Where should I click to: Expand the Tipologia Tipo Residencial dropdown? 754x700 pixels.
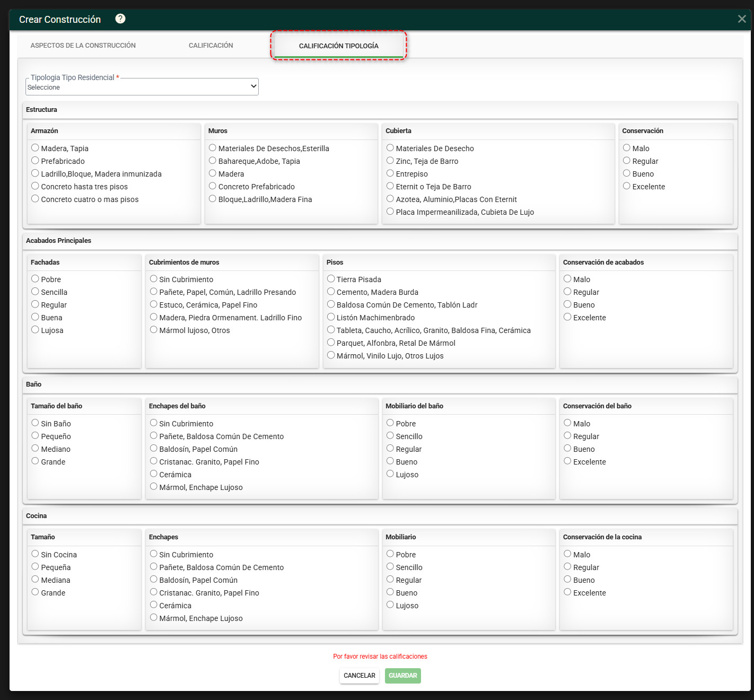pyautogui.click(x=142, y=87)
